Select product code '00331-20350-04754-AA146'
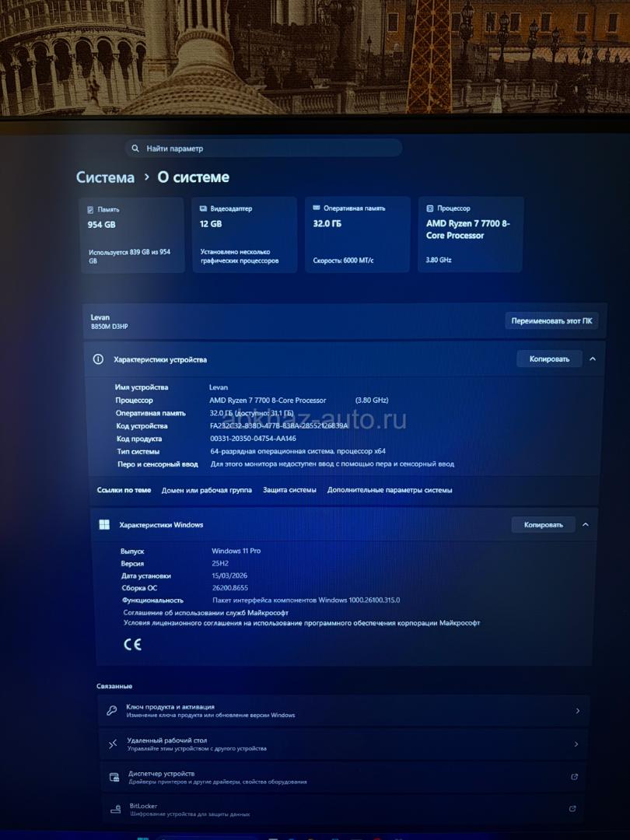 coord(253,438)
